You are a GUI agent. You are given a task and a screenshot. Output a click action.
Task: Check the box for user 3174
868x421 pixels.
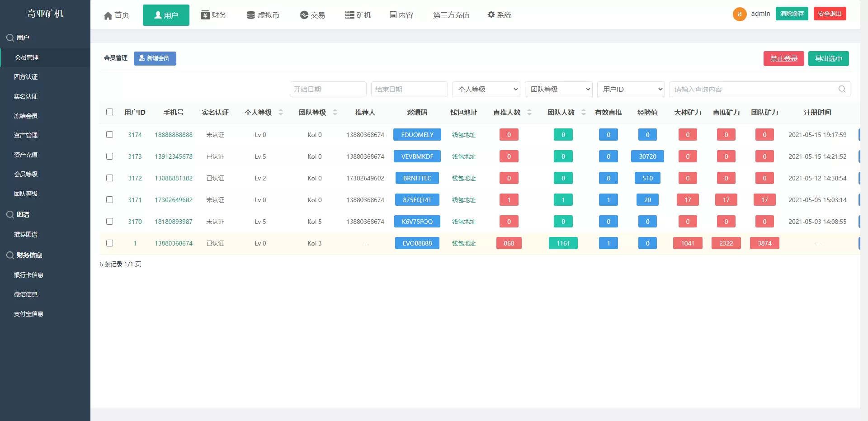[x=110, y=135]
